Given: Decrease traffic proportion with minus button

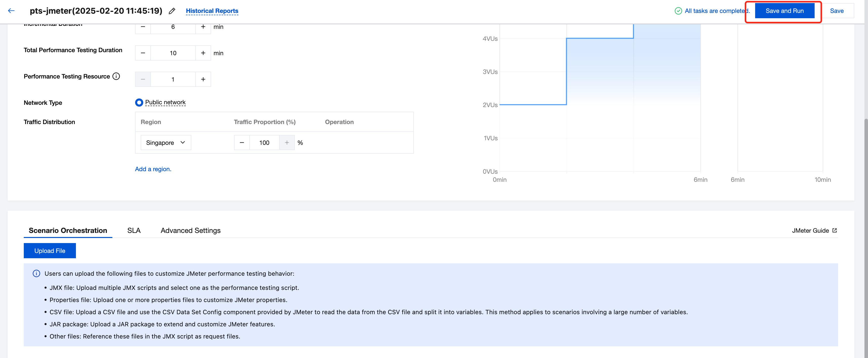Looking at the screenshot, I should pos(242,143).
